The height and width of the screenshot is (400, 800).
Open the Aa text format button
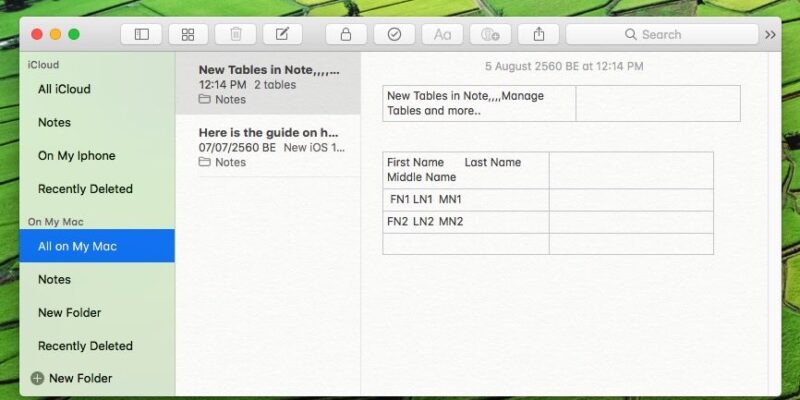(x=442, y=34)
